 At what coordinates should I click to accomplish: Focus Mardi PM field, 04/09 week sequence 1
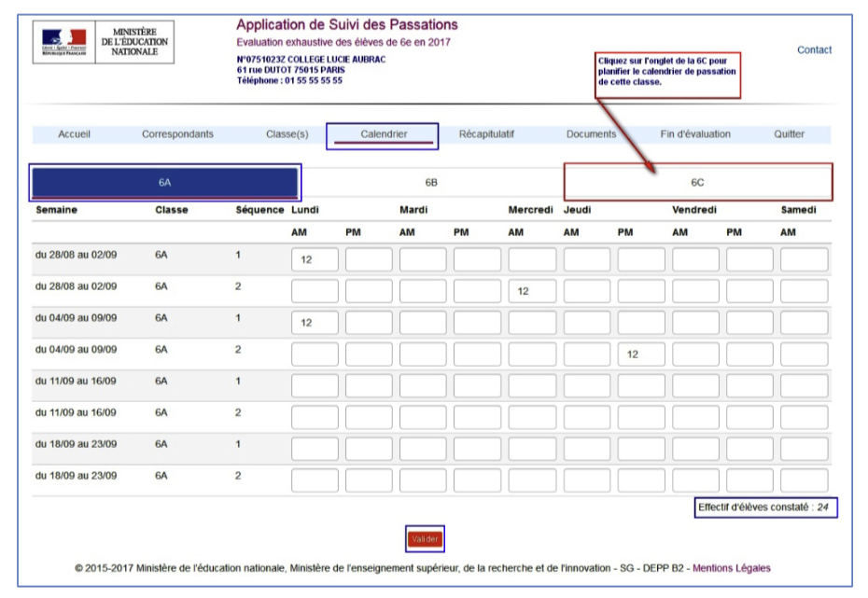click(x=477, y=323)
